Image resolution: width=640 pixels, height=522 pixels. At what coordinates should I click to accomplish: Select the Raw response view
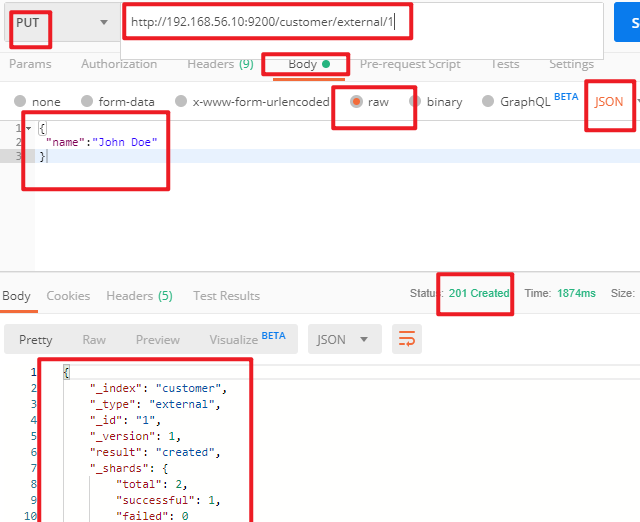(x=94, y=340)
